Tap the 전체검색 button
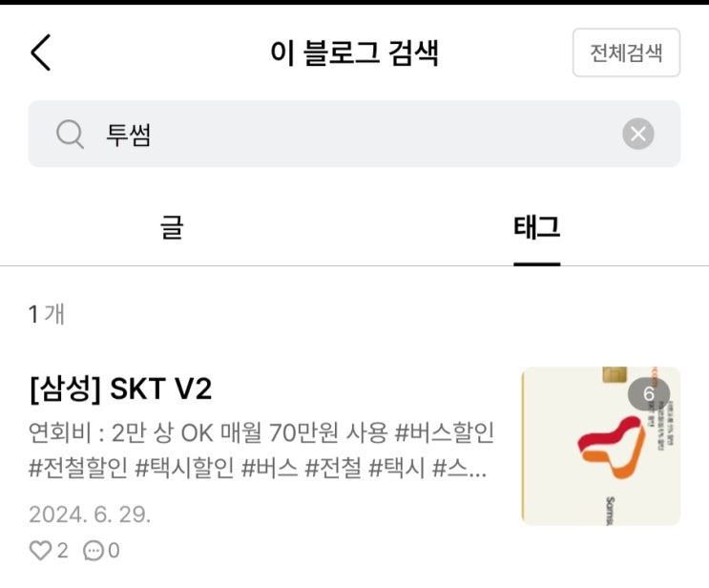 (x=626, y=52)
